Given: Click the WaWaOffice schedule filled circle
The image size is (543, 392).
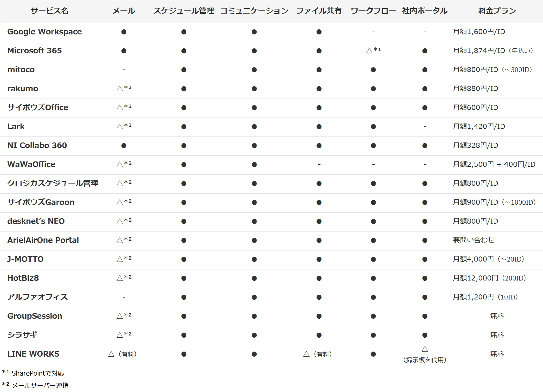Looking at the screenshot, I should pyautogui.click(x=184, y=165).
